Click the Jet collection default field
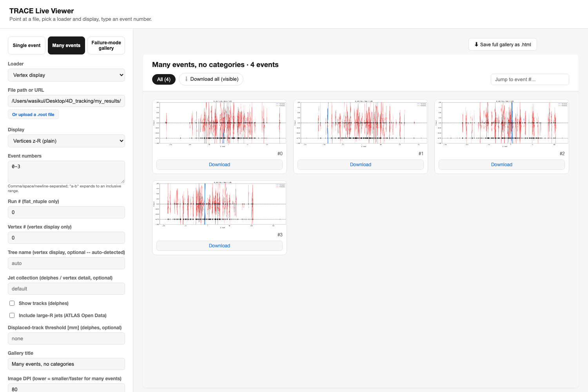588x392 pixels. click(x=66, y=289)
